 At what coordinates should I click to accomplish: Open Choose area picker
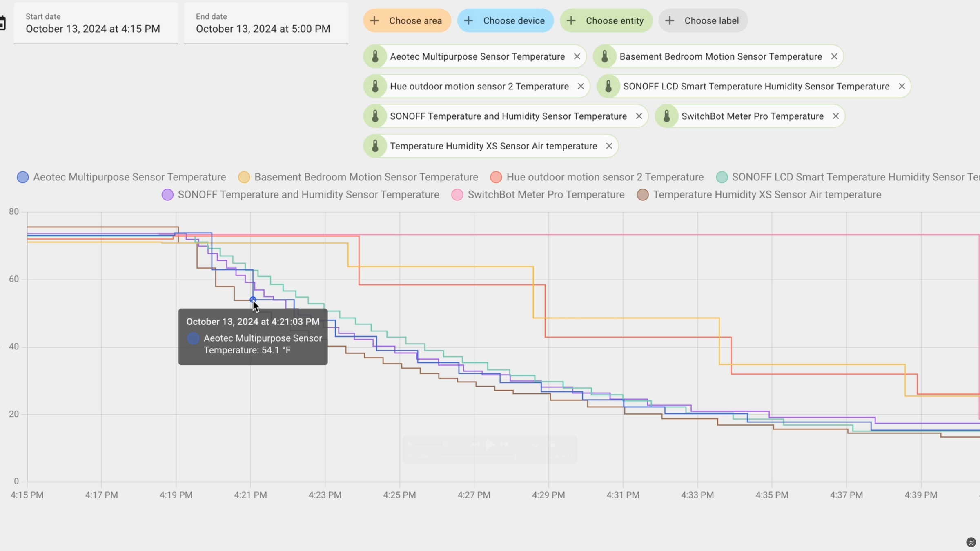pos(407,20)
